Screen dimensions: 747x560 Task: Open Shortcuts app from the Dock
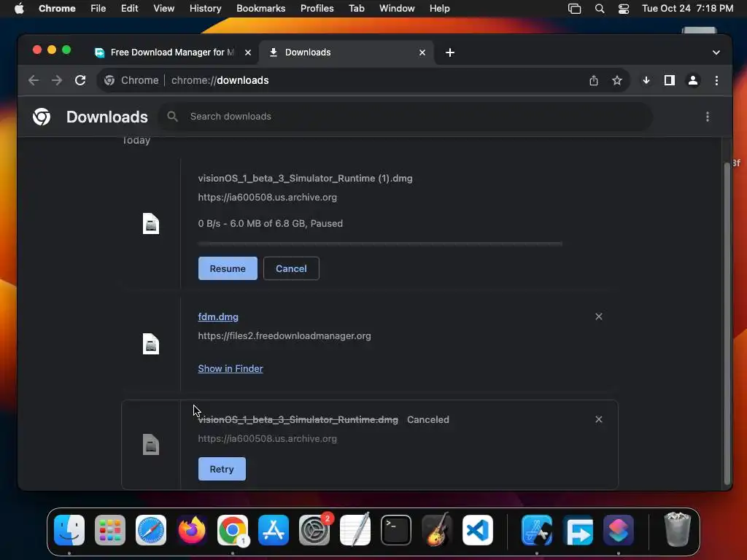[619, 530]
